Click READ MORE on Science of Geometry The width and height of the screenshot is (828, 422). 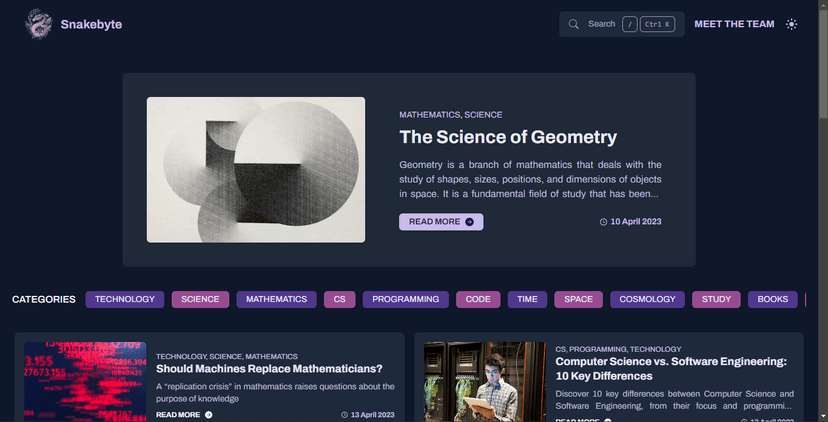tap(441, 222)
